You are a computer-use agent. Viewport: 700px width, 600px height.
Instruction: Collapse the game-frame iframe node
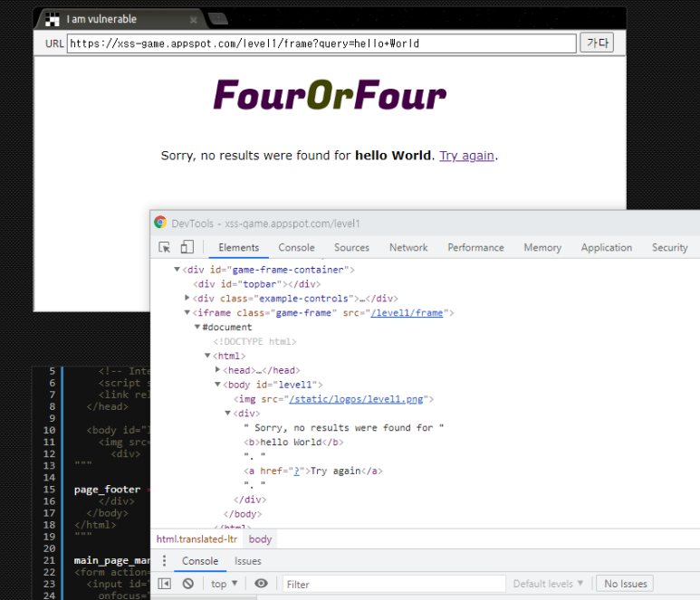[187, 312]
